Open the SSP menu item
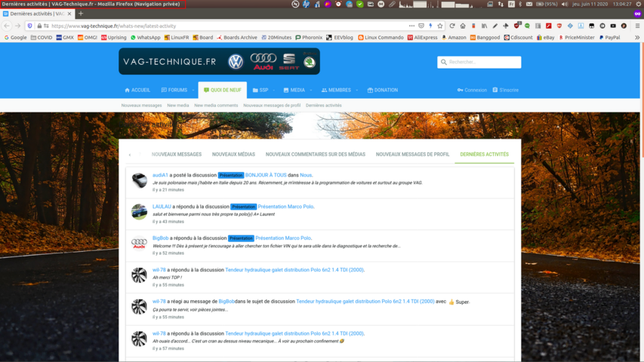 (x=260, y=90)
